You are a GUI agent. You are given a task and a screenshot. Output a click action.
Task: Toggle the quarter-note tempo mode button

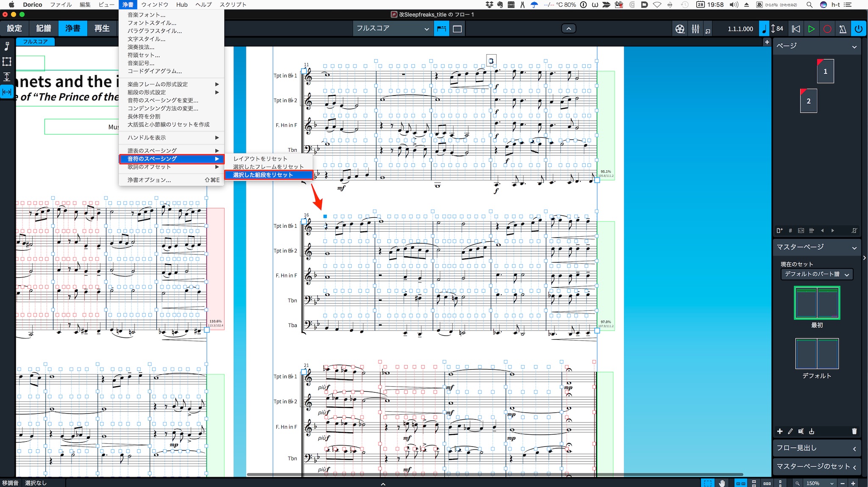(x=764, y=29)
